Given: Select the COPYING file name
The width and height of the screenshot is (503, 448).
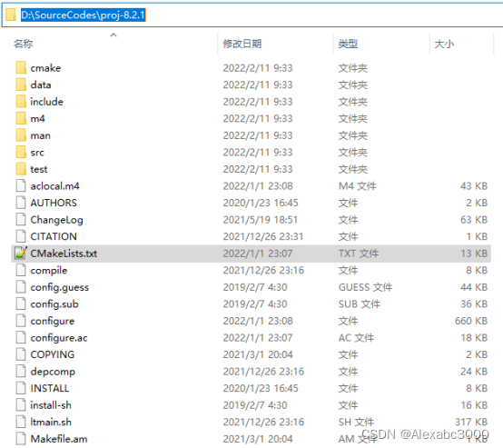Looking at the screenshot, I should click(53, 354).
